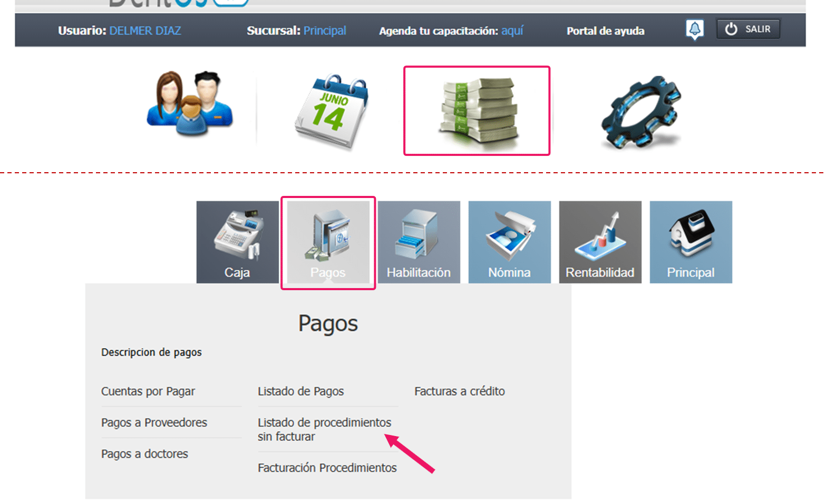Image resolution: width=826 pixels, height=504 pixels.
Task: Click the 'aquí' training link
Action: [x=512, y=31]
